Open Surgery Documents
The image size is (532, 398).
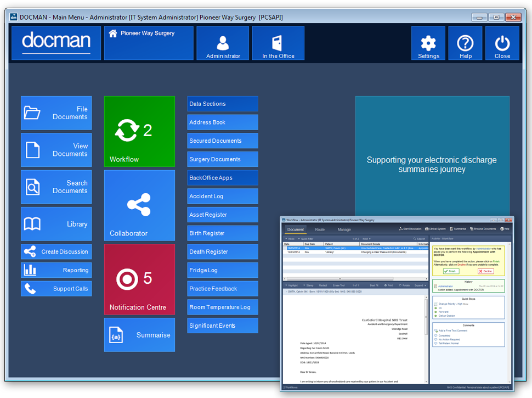[223, 159]
